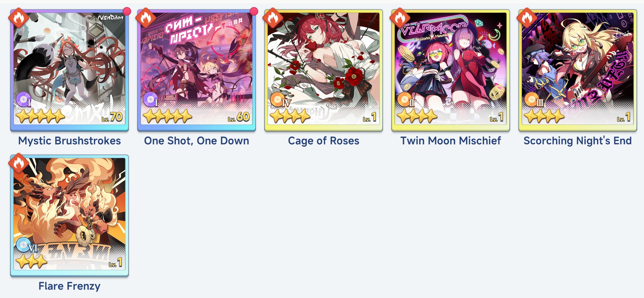Viewport: 644px width, 298px height.
Task: Click red notification dot on Mystic Brushstrokes card
Action: click(x=127, y=11)
